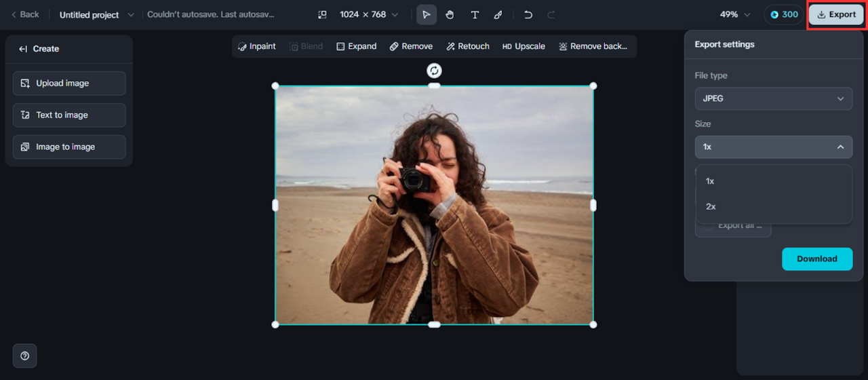Click the bottom-left image corner handle
The width and height of the screenshot is (868, 380).
pyautogui.click(x=275, y=324)
